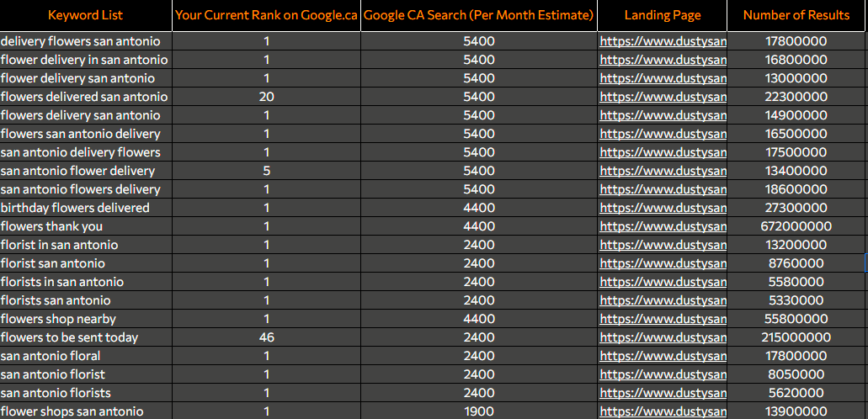Click the Keyword List column header
The width and height of the screenshot is (868, 419).
click(x=86, y=15)
